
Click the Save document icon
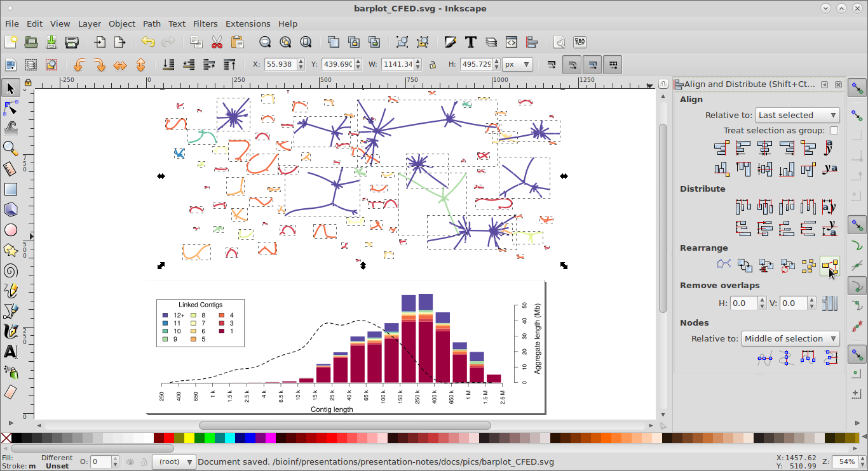click(51, 43)
